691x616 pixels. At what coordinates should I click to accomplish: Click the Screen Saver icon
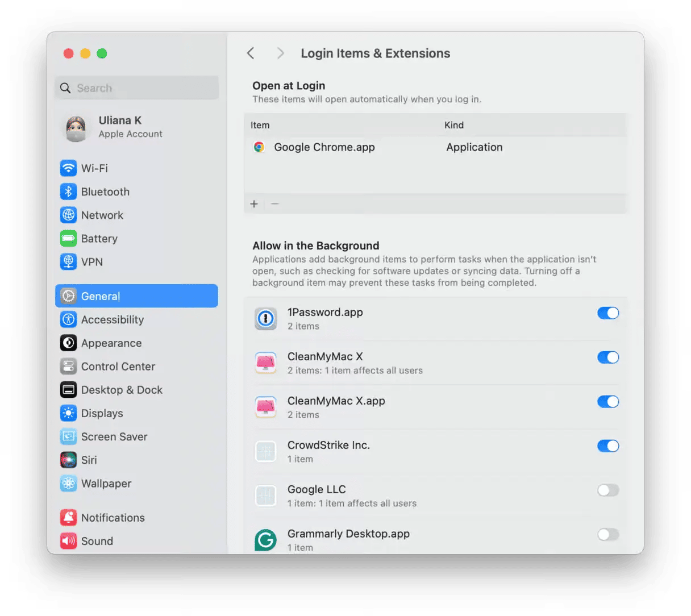68,436
